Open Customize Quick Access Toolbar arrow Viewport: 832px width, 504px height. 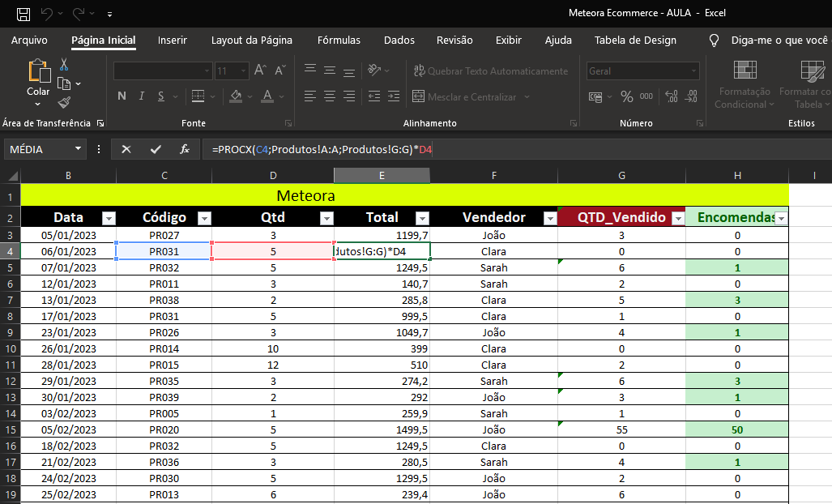(110, 15)
